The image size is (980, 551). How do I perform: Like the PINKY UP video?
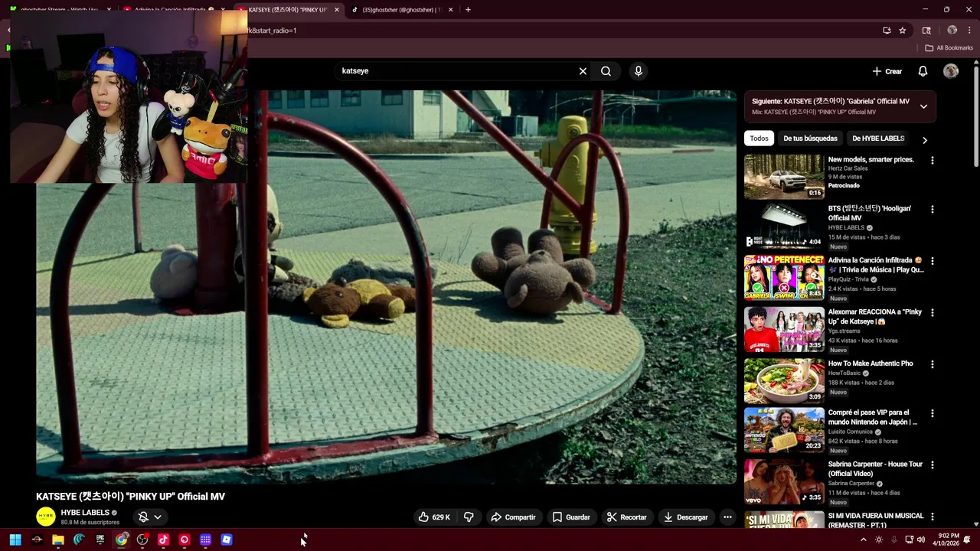[x=434, y=517]
